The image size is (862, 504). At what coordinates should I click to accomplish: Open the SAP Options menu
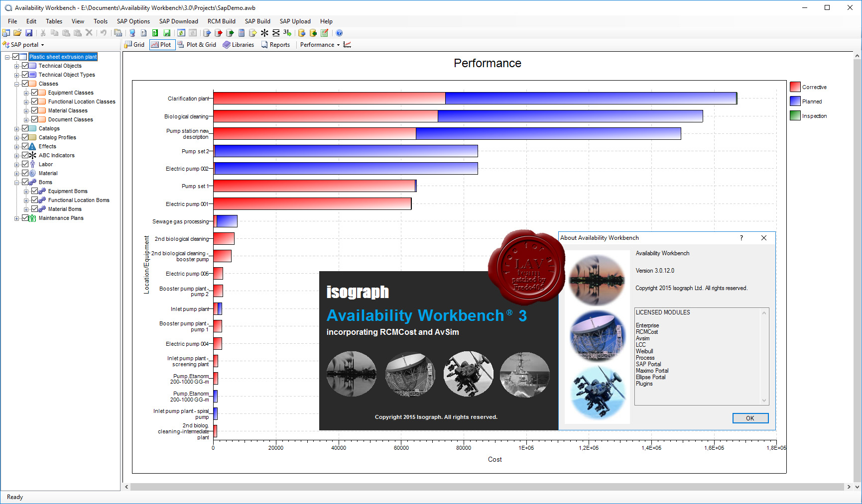(133, 21)
